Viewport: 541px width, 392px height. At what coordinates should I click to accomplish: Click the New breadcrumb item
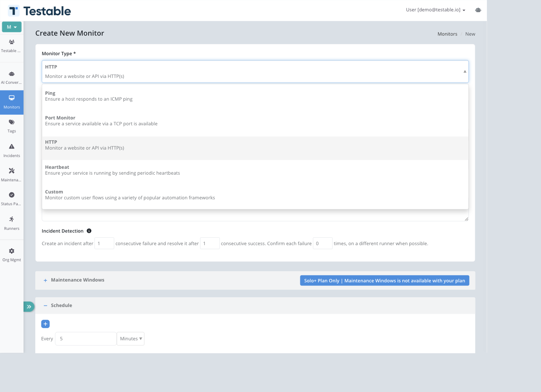(470, 34)
